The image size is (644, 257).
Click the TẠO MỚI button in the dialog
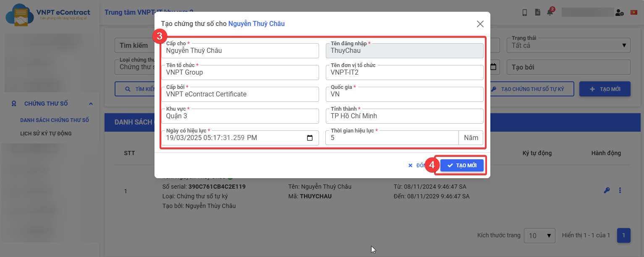coord(462,166)
